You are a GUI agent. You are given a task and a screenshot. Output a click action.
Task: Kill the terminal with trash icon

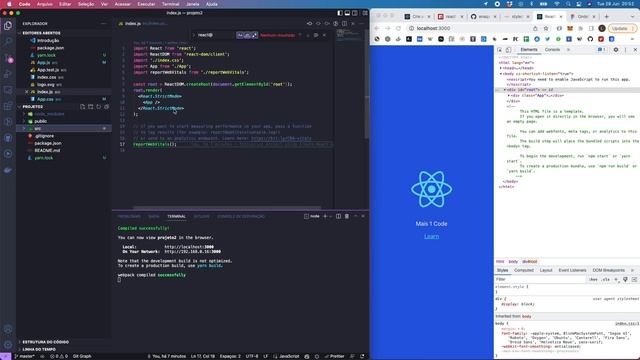[347, 216]
